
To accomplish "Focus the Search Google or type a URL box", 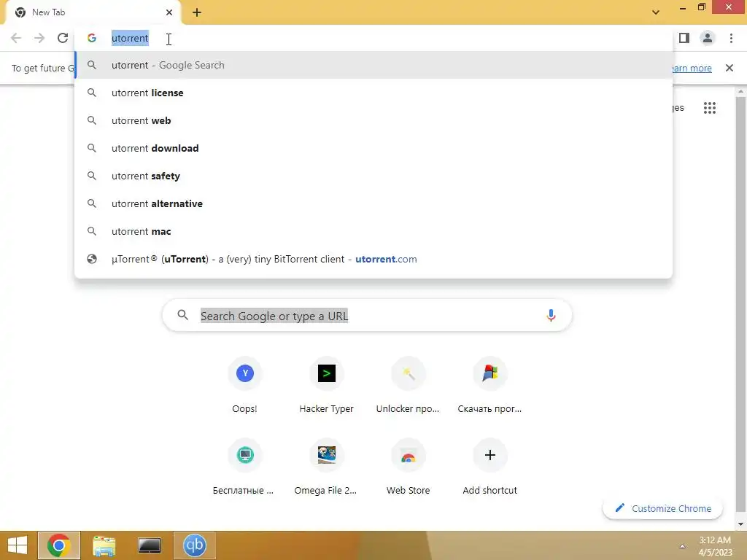I will click(367, 315).
